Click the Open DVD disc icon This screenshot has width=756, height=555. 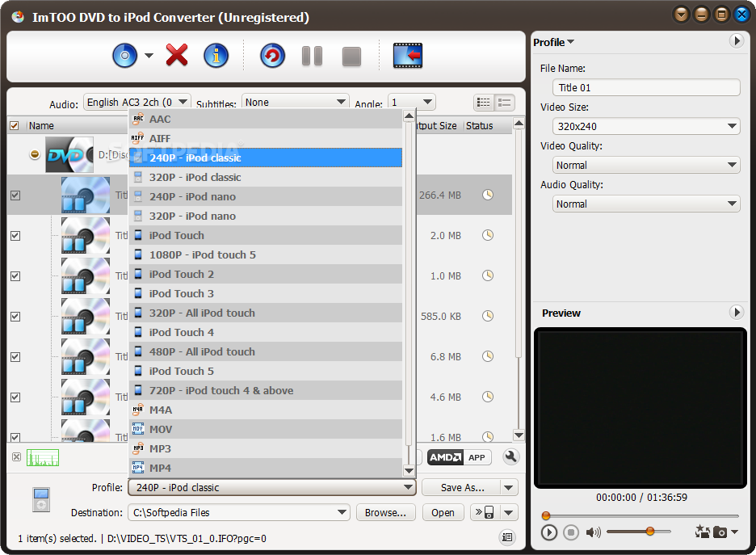(x=125, y=56)
